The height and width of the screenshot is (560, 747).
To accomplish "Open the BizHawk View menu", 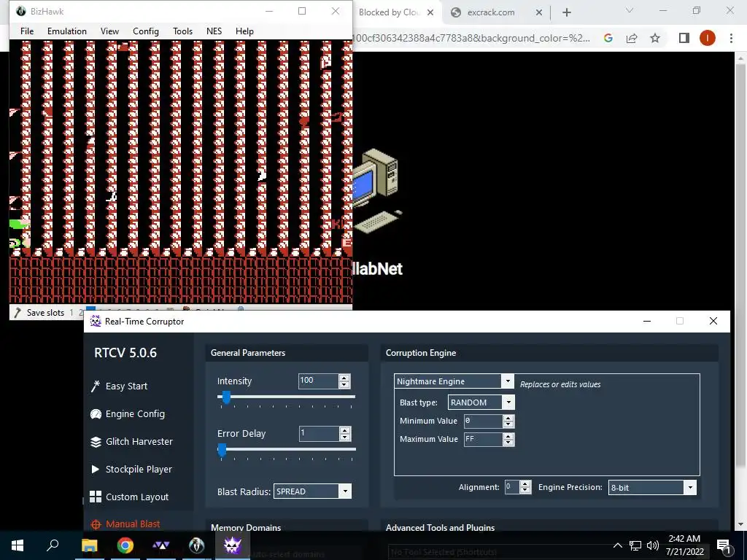I will click(x=109, y=31).
